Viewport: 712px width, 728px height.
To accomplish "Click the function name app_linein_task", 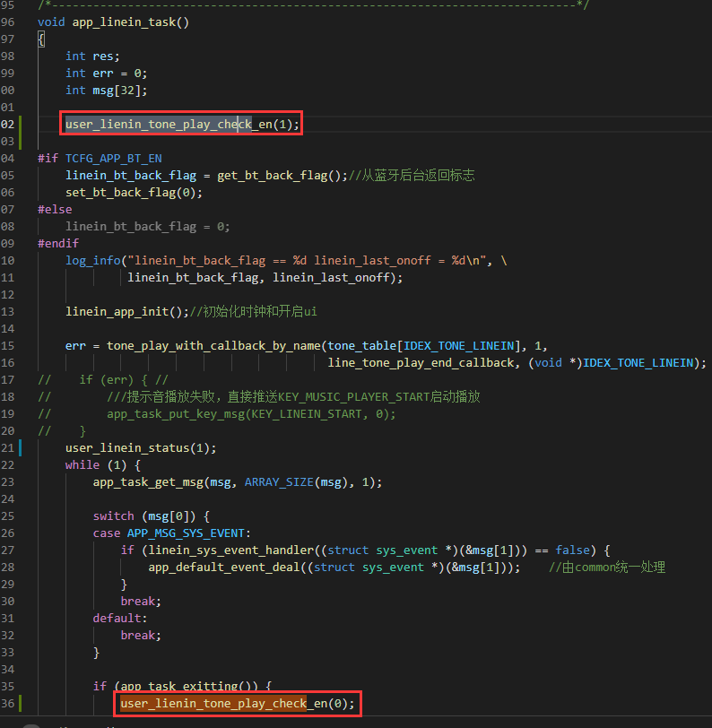I will click(124, 22).
